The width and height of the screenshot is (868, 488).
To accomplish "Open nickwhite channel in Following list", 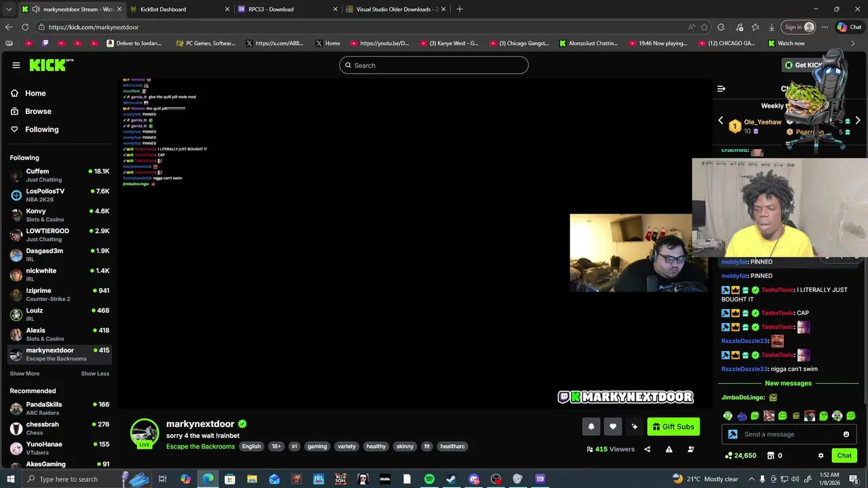I will pyautogui.click(x=60, y=274).
